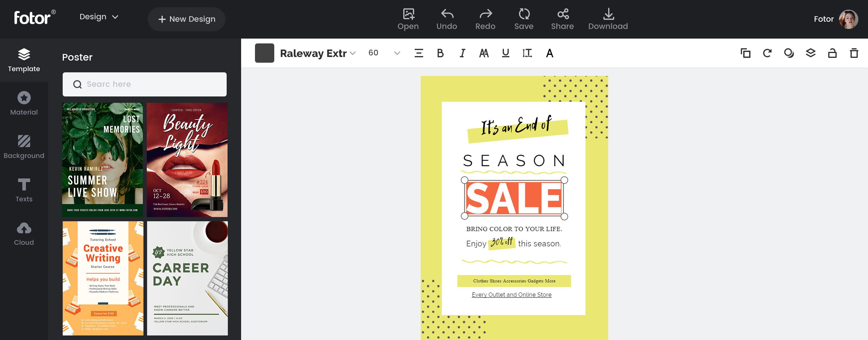Click the New Design button
Screen dimensions: 868x340
187,19
